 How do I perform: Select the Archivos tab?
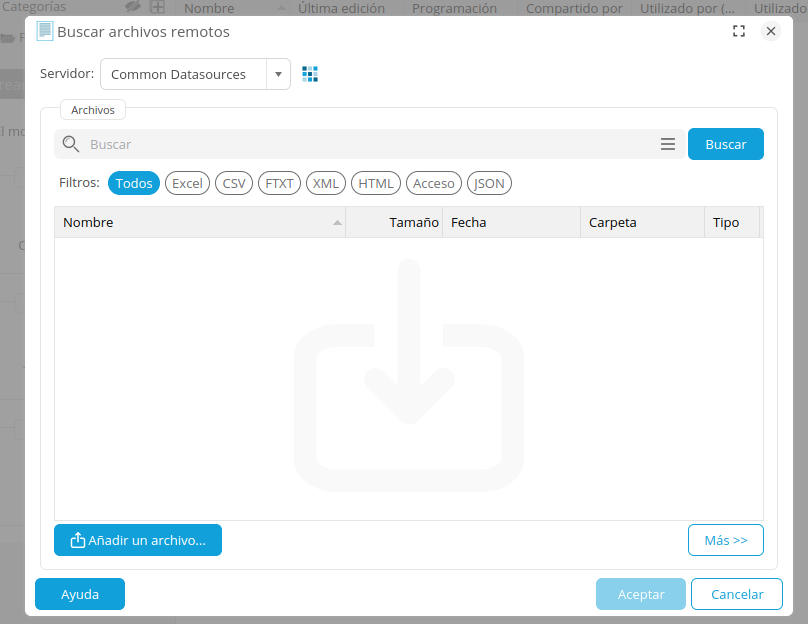pyautogui.click(x=93, y=110)
